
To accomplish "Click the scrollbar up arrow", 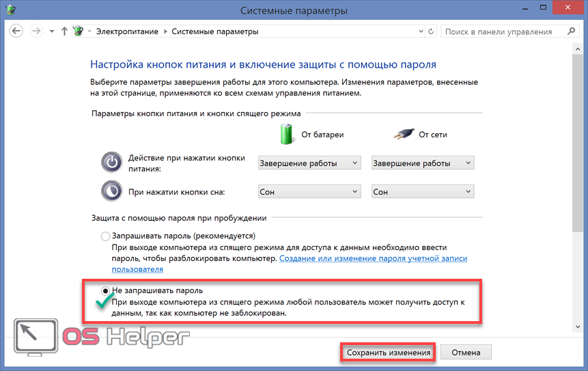I will (578, 49).
